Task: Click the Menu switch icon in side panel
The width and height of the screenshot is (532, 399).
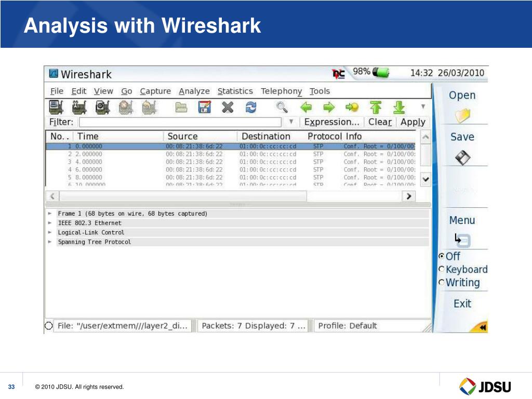Action: click(462, 240)
